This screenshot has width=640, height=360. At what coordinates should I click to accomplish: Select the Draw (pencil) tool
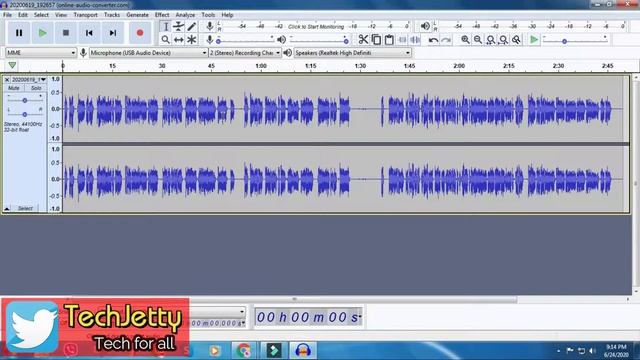click(191, 27)
